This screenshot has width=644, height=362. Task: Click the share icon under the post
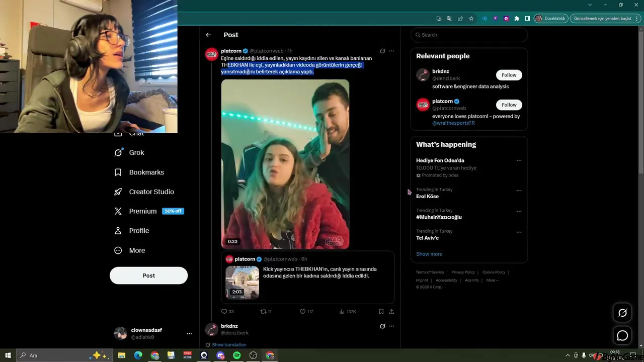click(391, 312)
